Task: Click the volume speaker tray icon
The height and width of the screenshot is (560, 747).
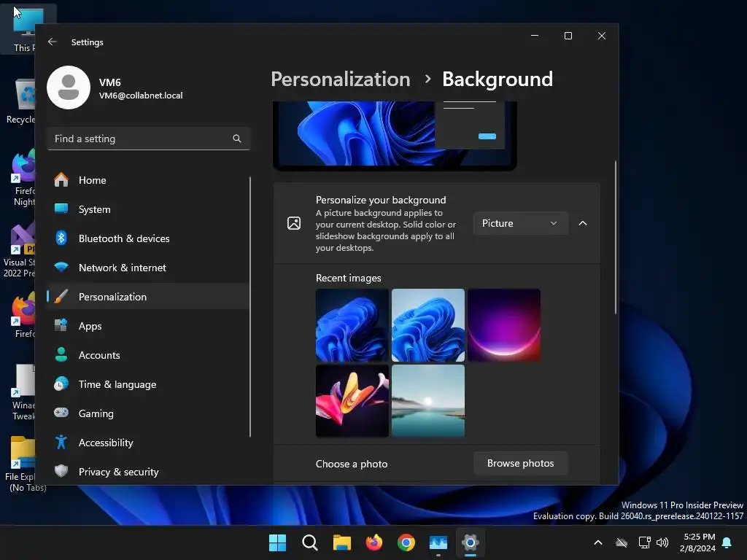Action: [662, 542]
